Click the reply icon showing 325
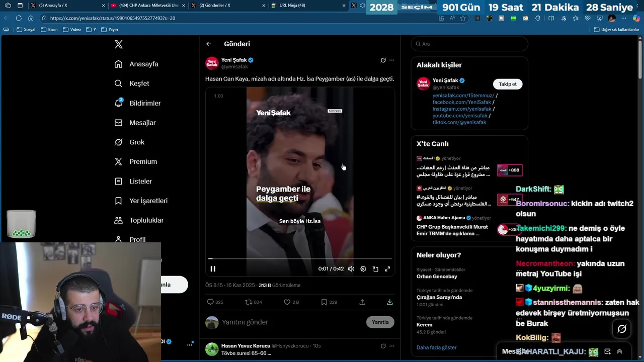644x362 pixels. point(210,302)
